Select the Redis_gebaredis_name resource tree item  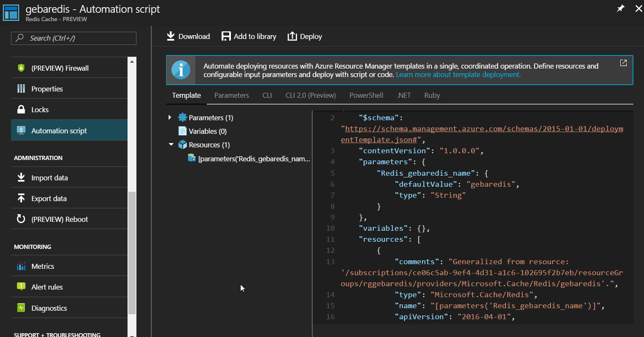pyautogui.click(x=254, y=159)
